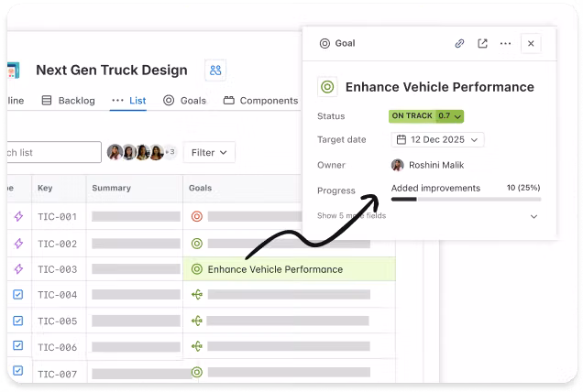Click the red goal icon in TIC-001 row
The width and height of the screenshot is (583, 392).
[196, 217]
